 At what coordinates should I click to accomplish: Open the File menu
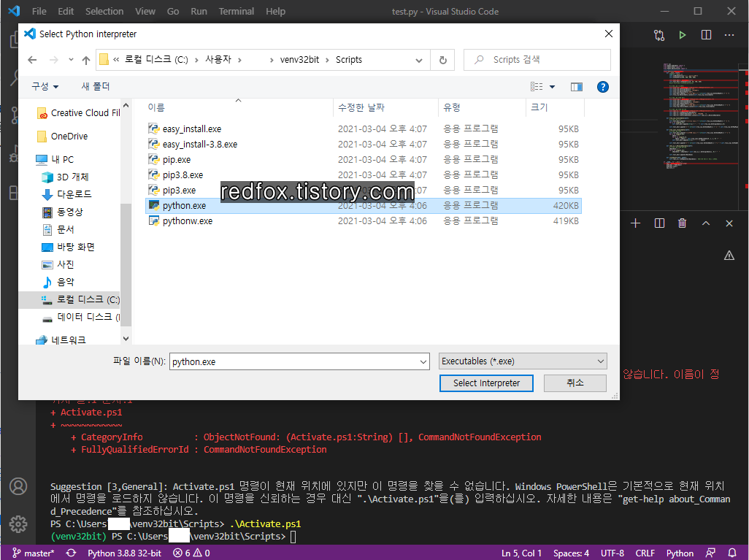coord(39,11)
